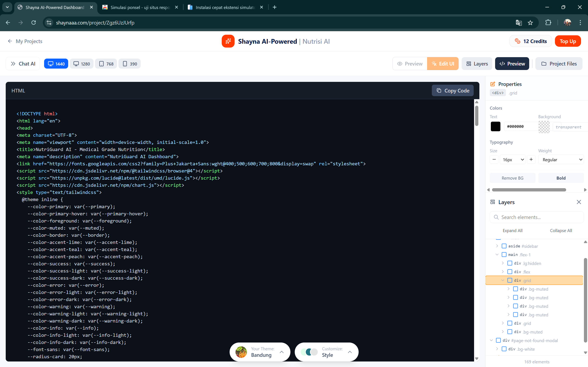Image resolution: width=588 pixels, height=367 pixels.
Task: Expand the aside #sidebar tree item
Action: pyautogui.click(x=497, y=246)
